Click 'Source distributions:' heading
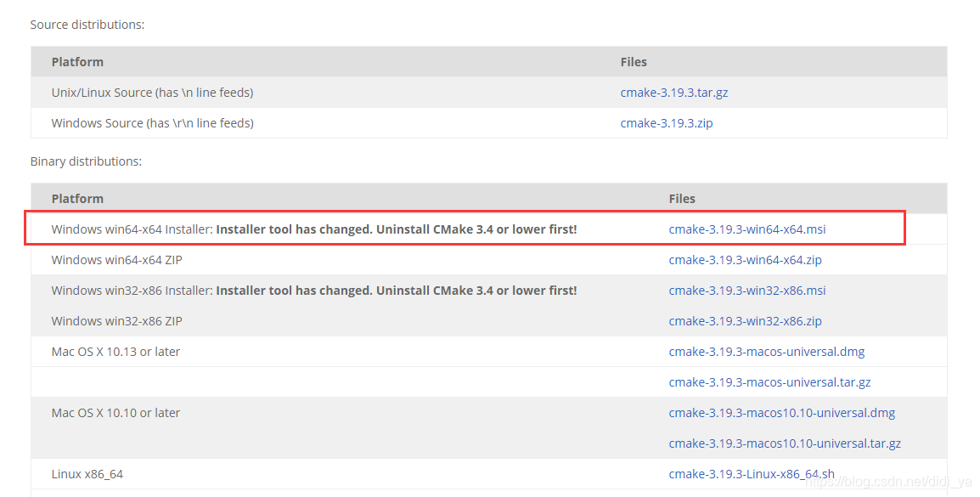Image resolution: width=980 pixels, height=497 pixels. tap(87, 25)
